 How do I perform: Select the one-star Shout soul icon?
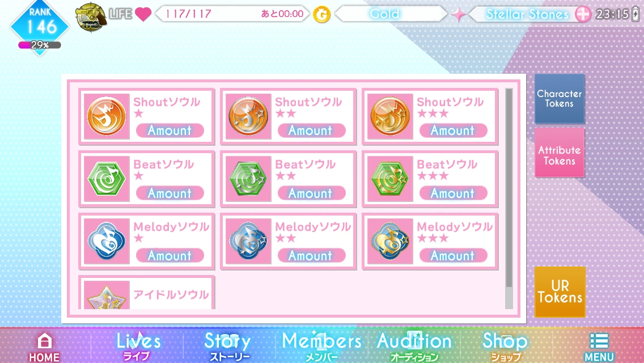[x=107, y=116]
